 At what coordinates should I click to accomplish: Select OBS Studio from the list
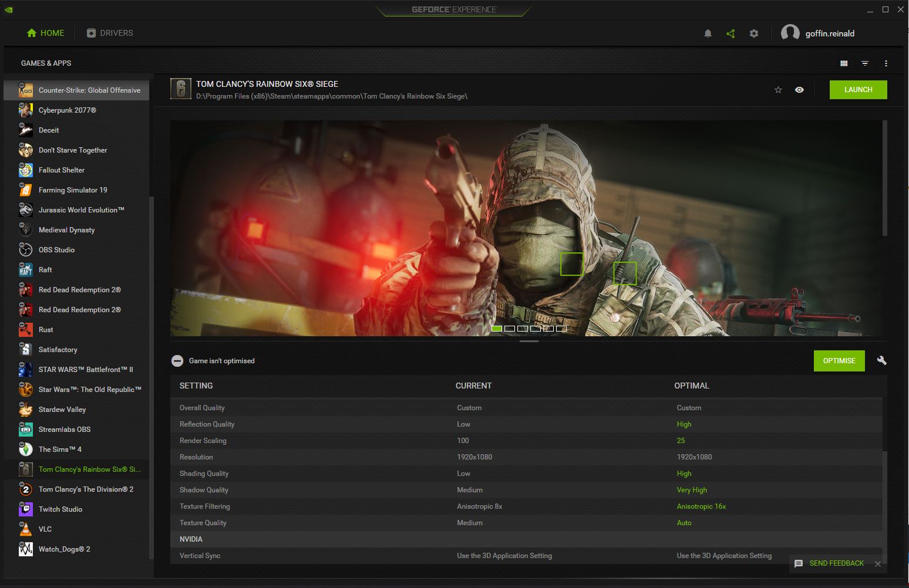click(56, 250)
